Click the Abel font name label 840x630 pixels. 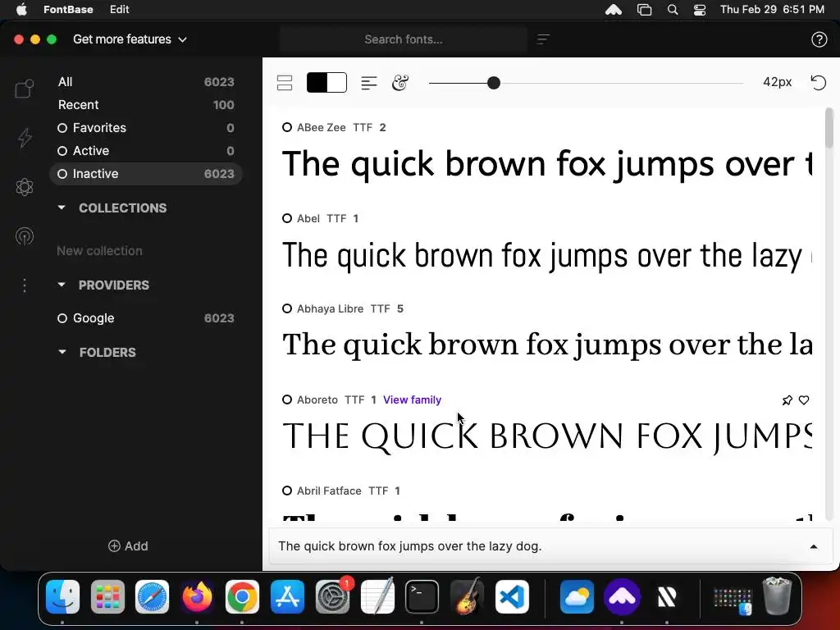pyautogui.click(x=308, y=218)
